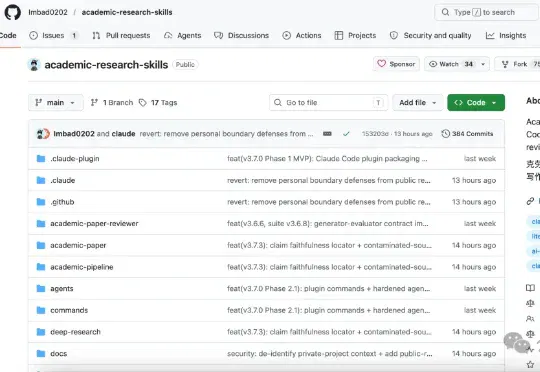Click the .claude-plugin folder icon

41,158
